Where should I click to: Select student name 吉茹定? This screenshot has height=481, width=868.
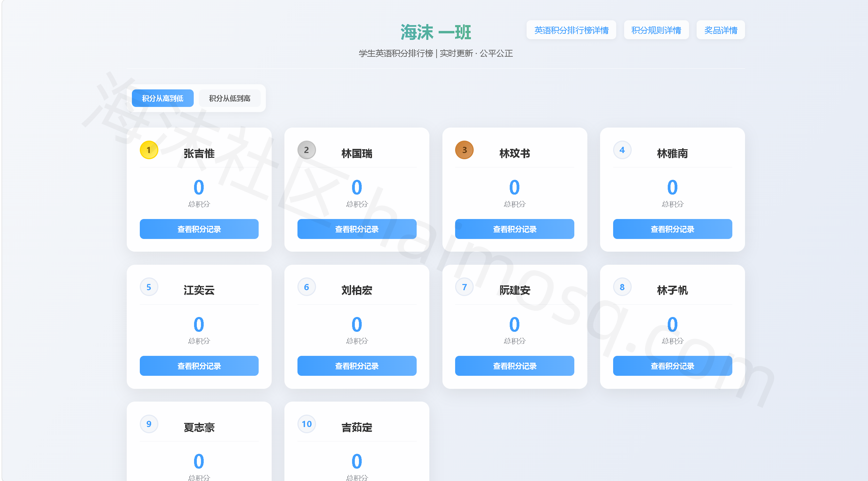tap(357, 427)
